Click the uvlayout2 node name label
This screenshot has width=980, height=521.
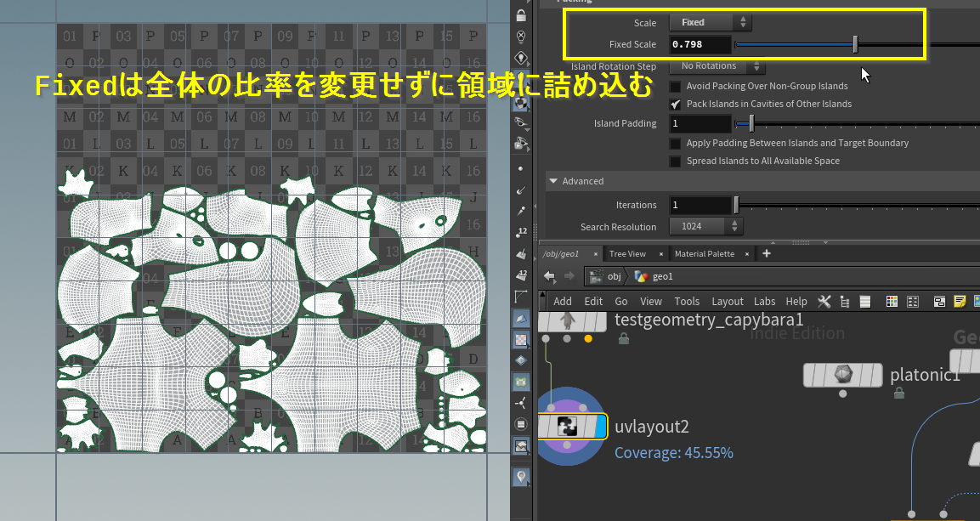pyautogui.click(x=652, y=427)
